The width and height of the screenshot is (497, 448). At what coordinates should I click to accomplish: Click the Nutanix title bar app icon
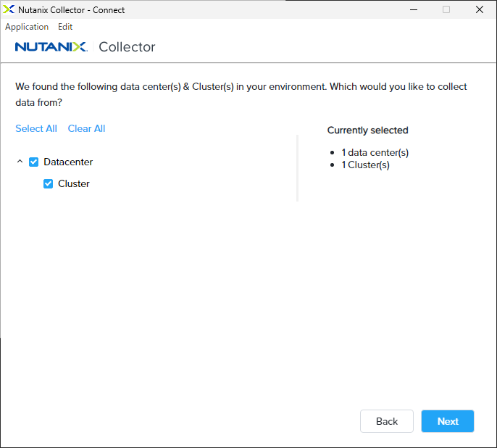click(x=9, y=9)
